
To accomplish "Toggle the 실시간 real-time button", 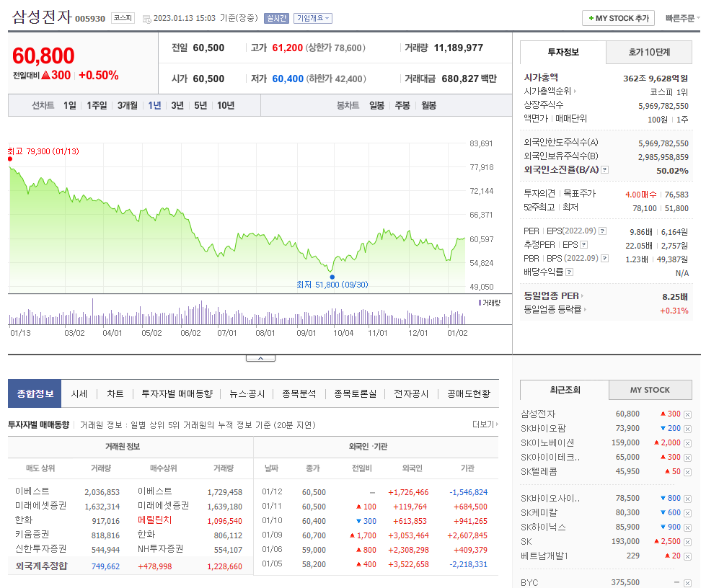I will click(276, 18).
